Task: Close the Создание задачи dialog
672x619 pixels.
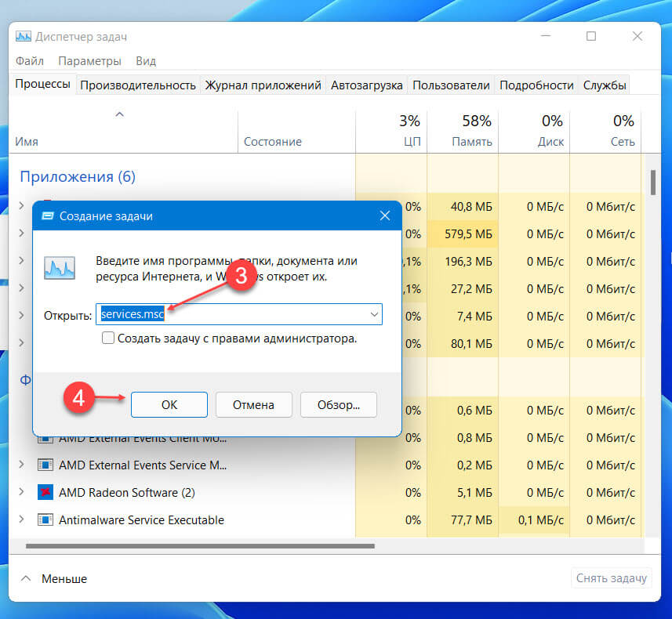Action: tap(385, 215)
